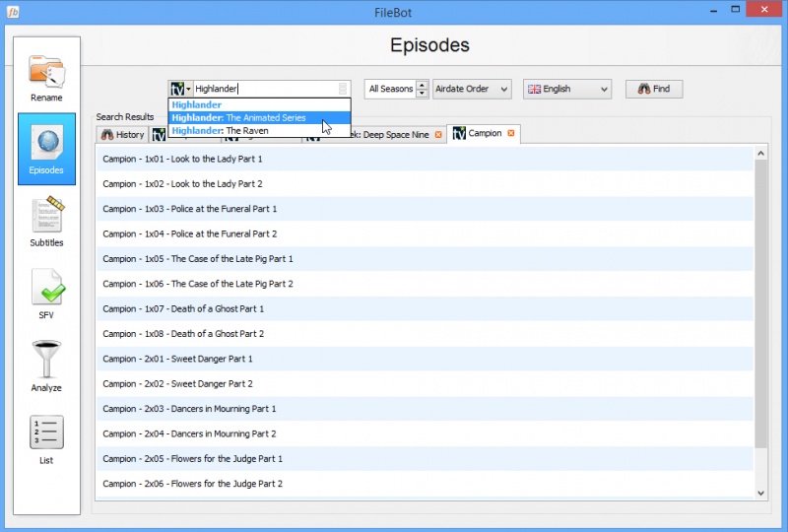Select Campion 1x06 Case of the Late Pig Part 2
This screenshot has width=788, height=532.
coord(425,284)
